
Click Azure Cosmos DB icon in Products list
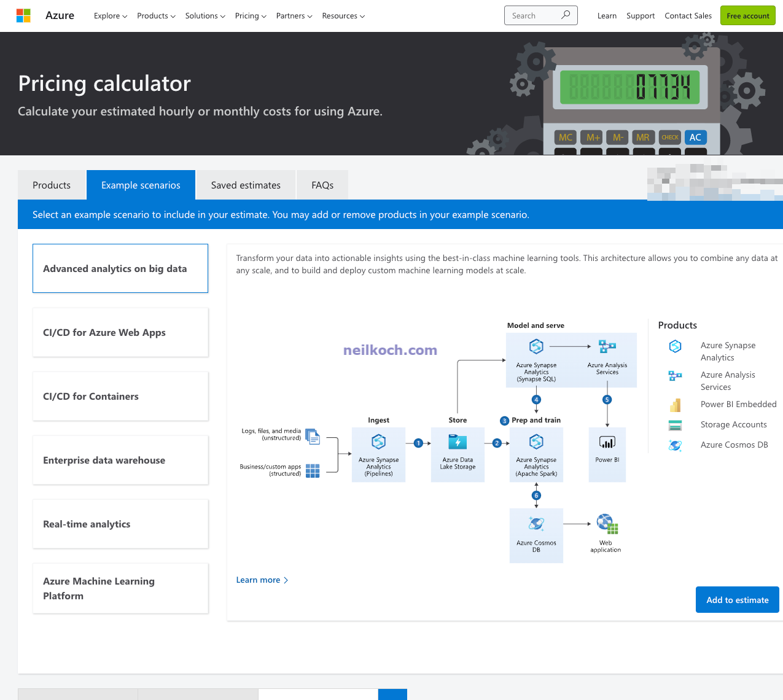(675, 445)
